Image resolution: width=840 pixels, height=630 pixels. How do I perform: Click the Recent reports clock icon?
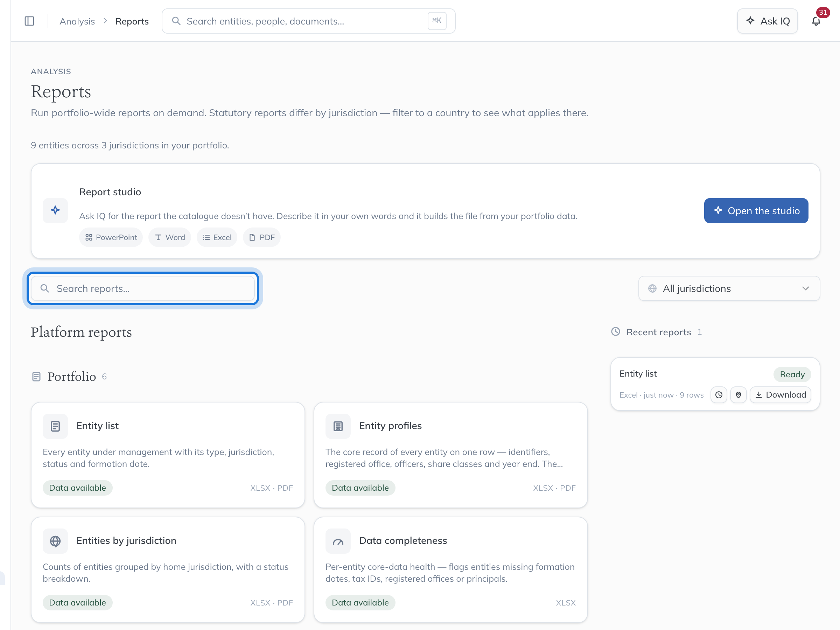[x=615, y=331]
